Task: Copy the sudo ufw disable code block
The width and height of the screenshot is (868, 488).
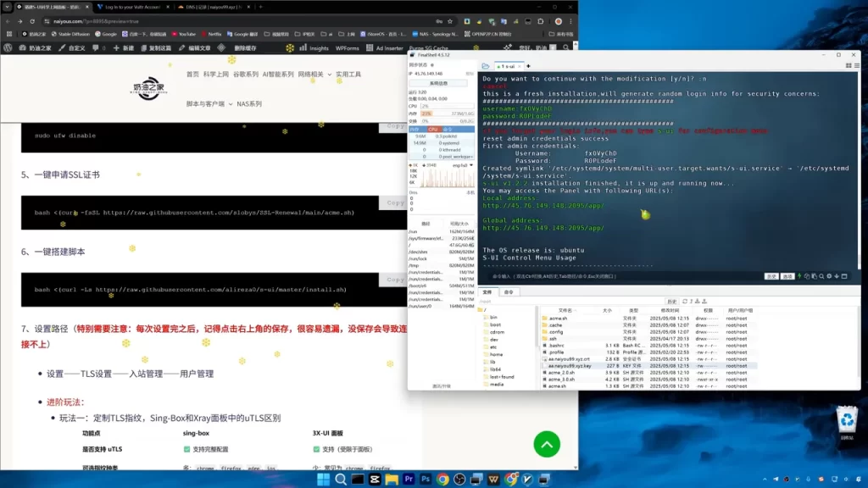Action: 395,126
